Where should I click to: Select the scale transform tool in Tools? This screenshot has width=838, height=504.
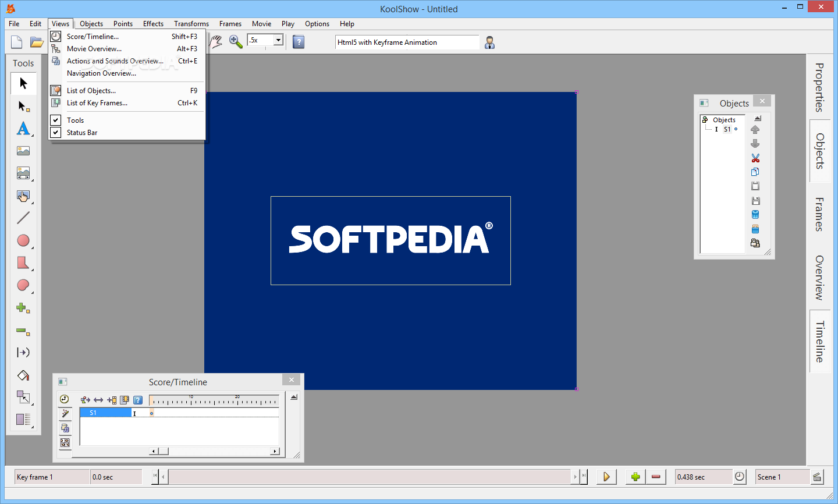(23, 397)
